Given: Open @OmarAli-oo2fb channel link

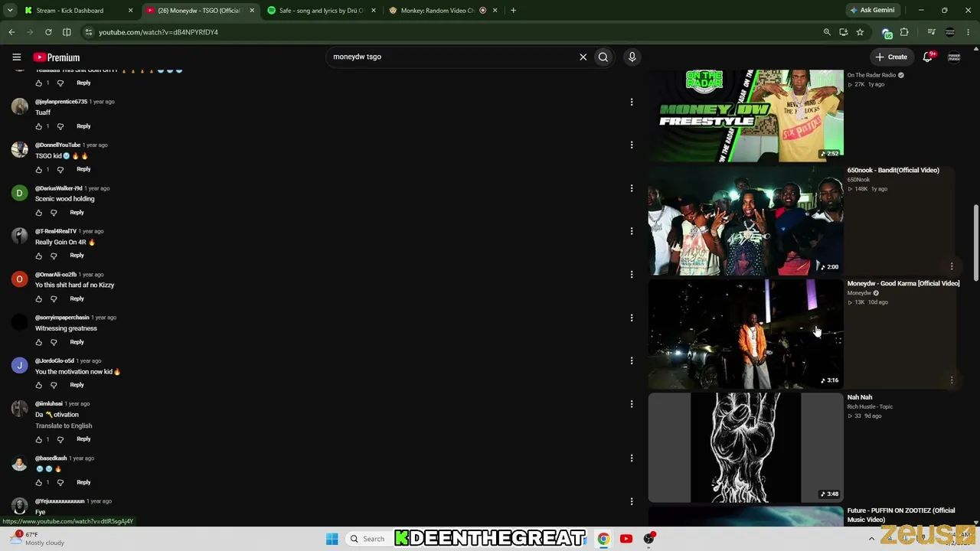Looking at the screenshot, I should 56,274.
